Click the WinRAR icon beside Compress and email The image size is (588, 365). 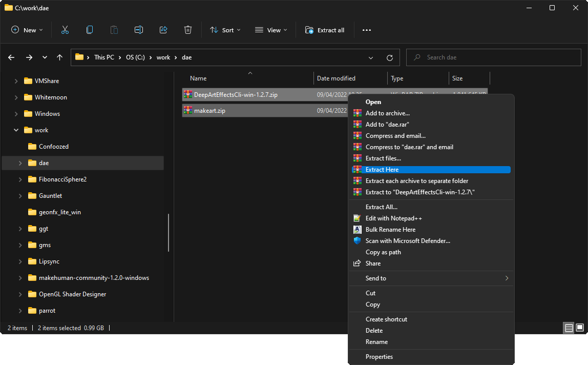358,135
